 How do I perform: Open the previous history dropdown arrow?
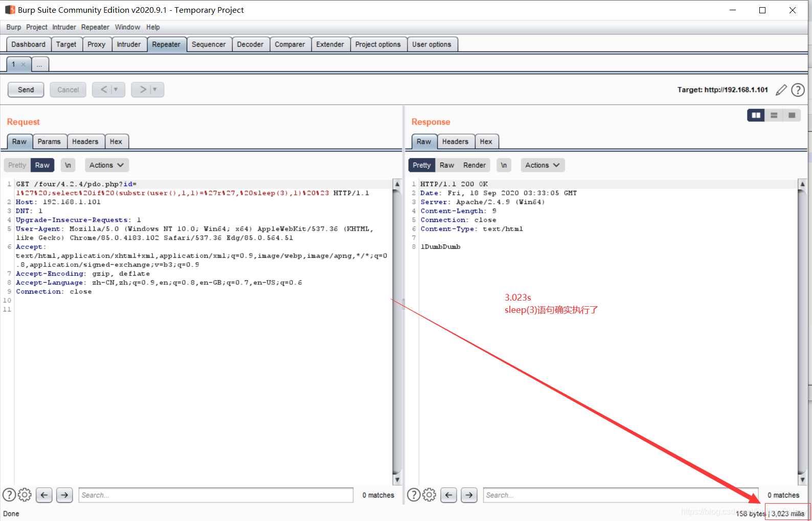pyautogui.click(x=117, y=89)
